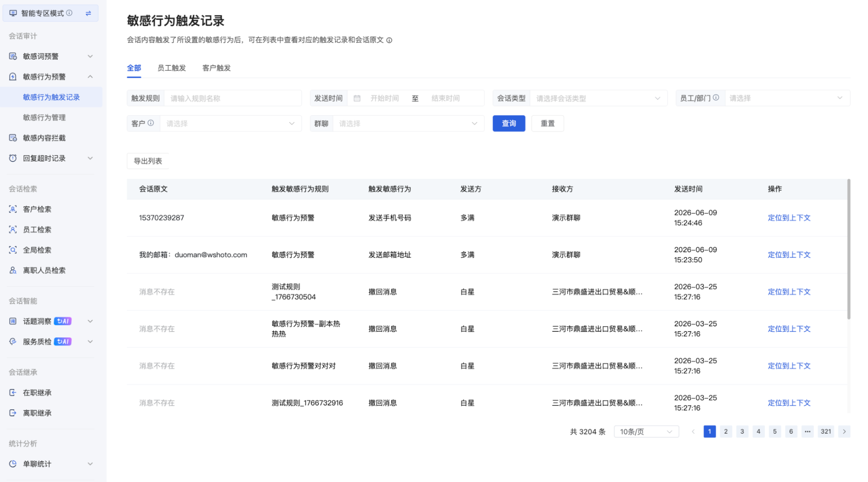Viewport: 868px width, 482px height.
Task: Switch to the 客户触发 tab
Action: pos(216,68)
